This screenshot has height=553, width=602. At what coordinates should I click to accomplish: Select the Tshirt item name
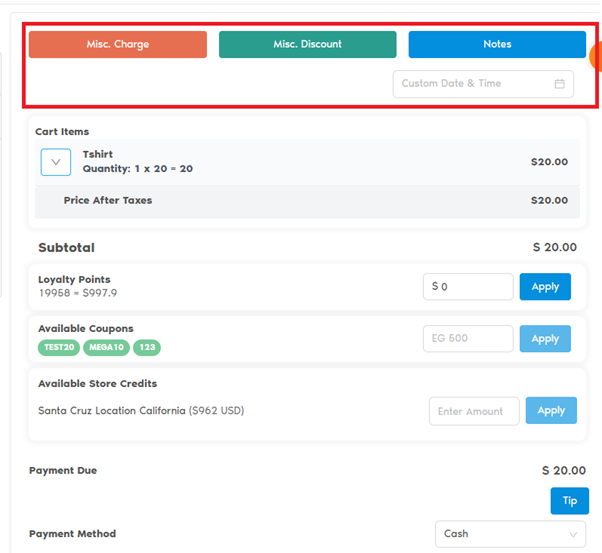click(x=98, y=154)
